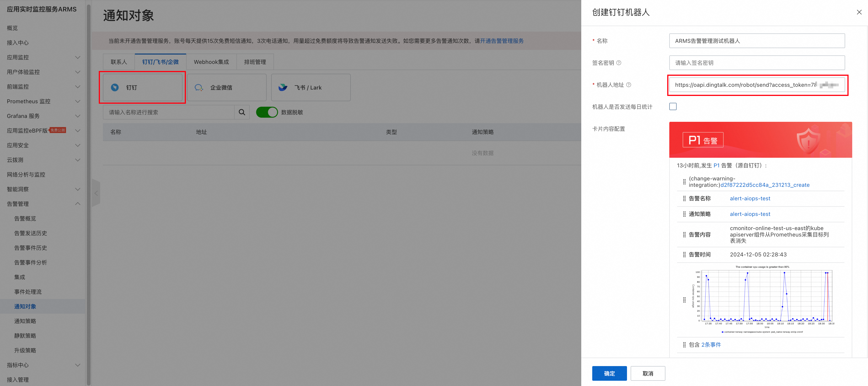Click 通知对象 in sidebar
Image resolution: width=868 pixels, height=386 pixels.
tap(25, 306)
